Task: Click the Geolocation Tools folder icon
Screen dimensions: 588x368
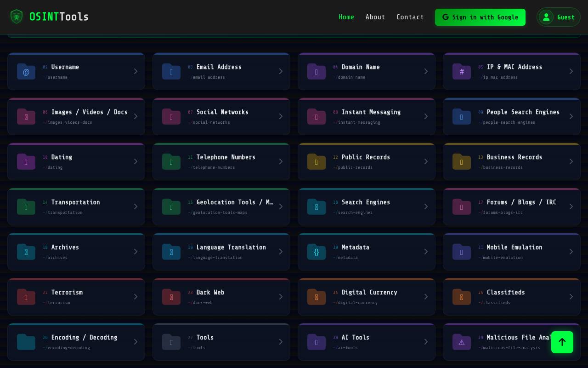Action: pyautogui.click(x=171, y=207)
